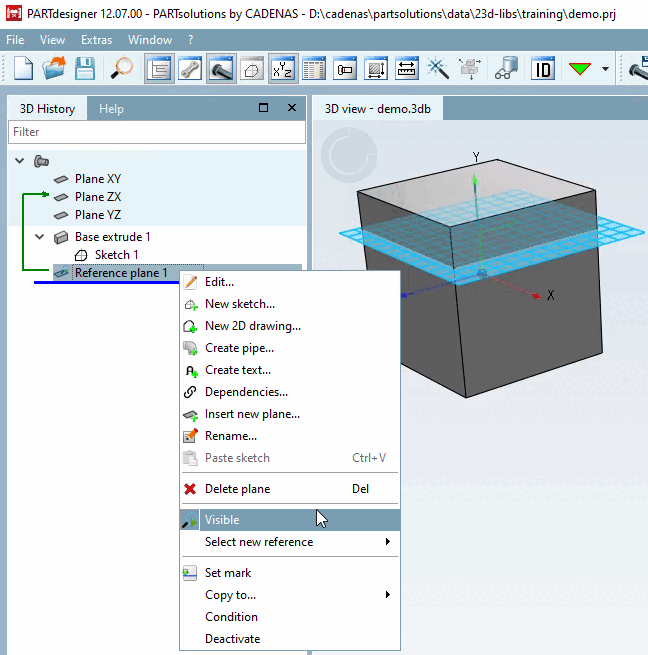The width and height of the screenshot is (648, 655).
Task: Choose Create pipe... menu entry
Action: 290,348
